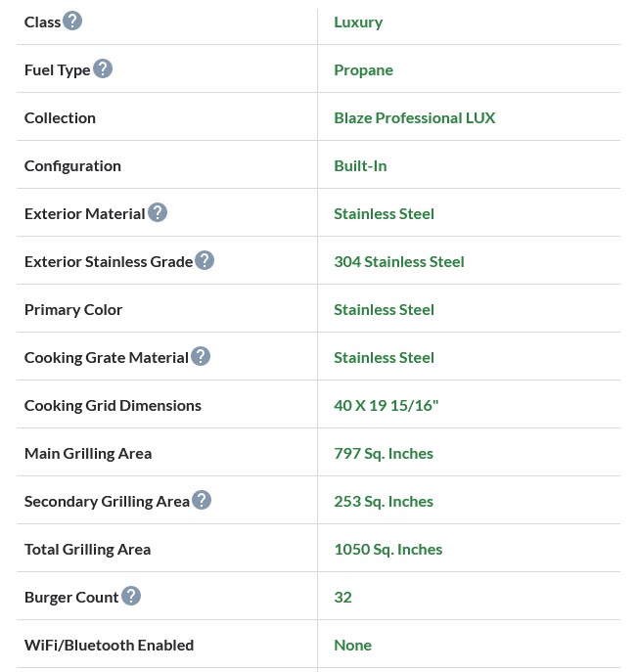Select 304 Stainless Steel grade link
Viewport: 637px width, 672px height.
point(398,261)
